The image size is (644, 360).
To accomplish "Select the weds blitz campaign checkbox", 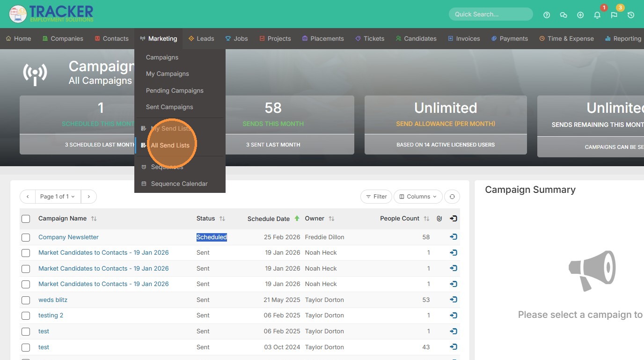I will [26, 300].
